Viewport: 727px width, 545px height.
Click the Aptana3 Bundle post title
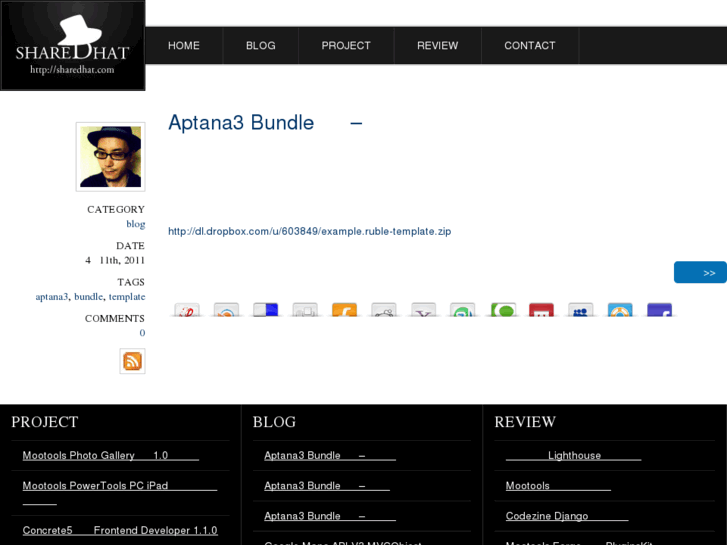[x=265, y=123]
